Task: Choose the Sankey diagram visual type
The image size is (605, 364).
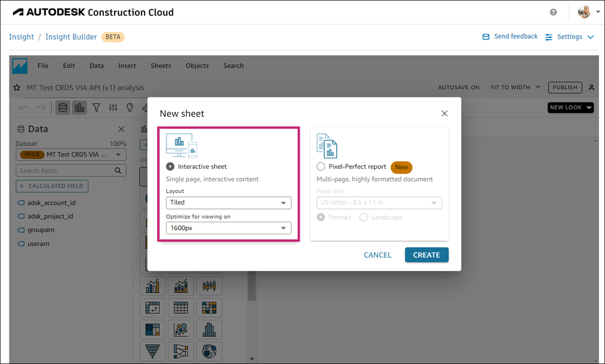Action: click(180, 351)
